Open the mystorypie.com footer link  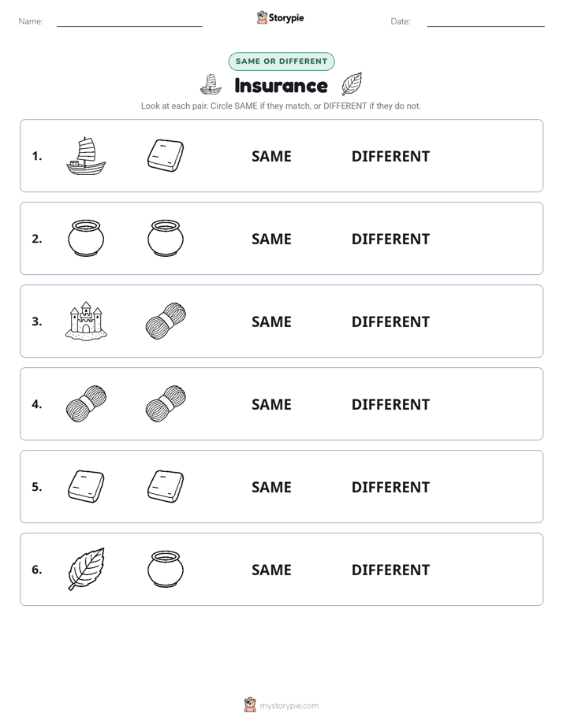coord(281,705)
